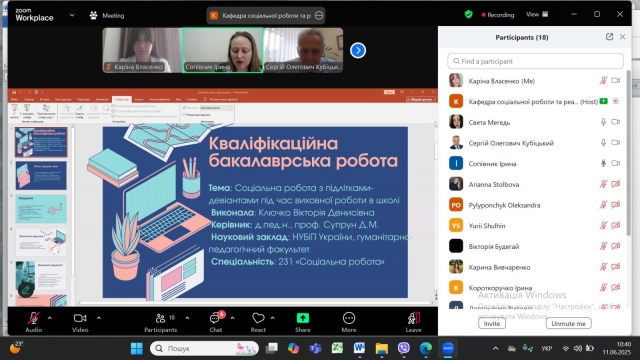The image size is (640, 360).
Task: Select second slide thumbnail in PowerPoint
Action: pyautogui.click(x=41, y=176)
